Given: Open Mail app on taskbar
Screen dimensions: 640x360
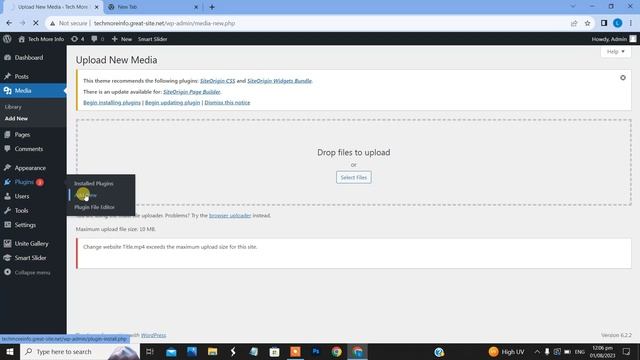Looking at the screenshot, I should coord(171,351).
